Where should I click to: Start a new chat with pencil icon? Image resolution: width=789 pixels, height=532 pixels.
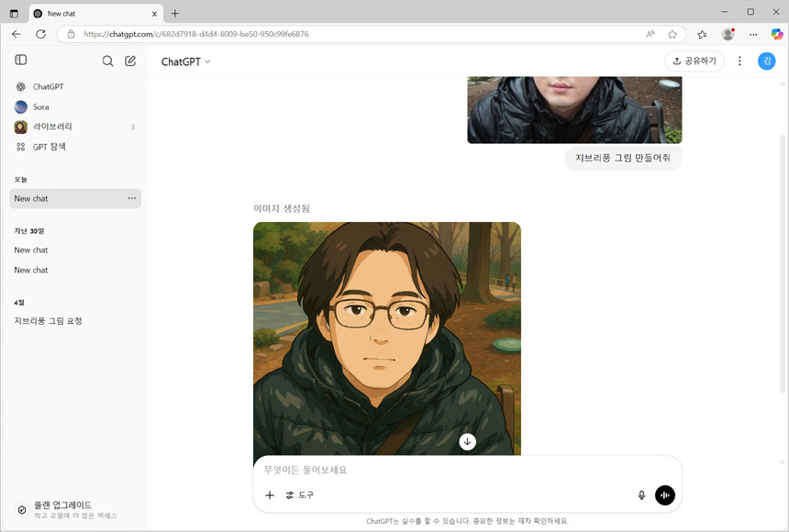[x=130, y=61]
